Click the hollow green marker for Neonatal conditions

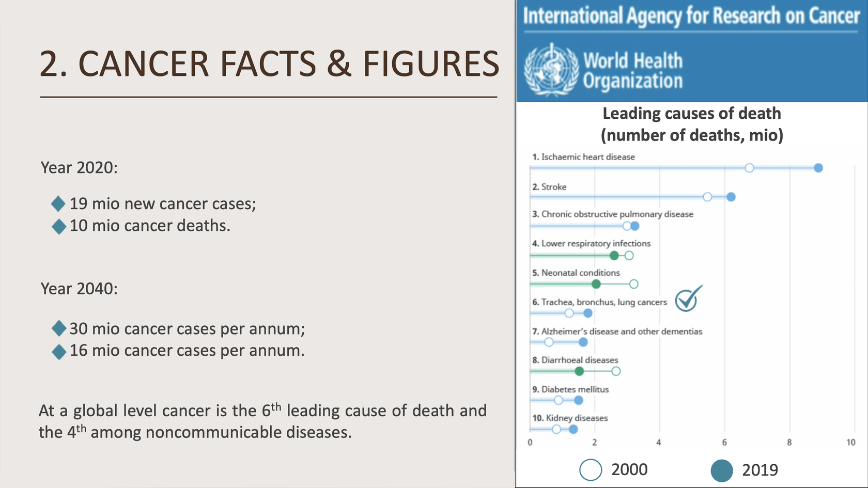(x=634, y=284)
